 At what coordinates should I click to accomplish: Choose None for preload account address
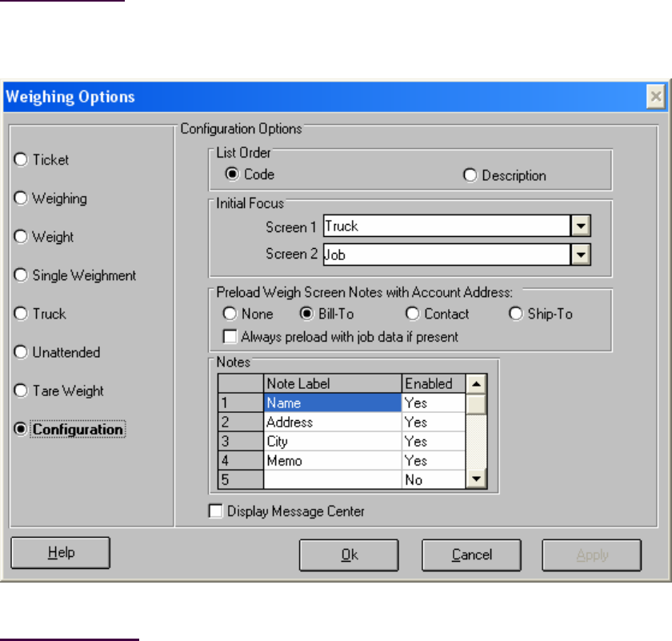click(x=230, y=314)
